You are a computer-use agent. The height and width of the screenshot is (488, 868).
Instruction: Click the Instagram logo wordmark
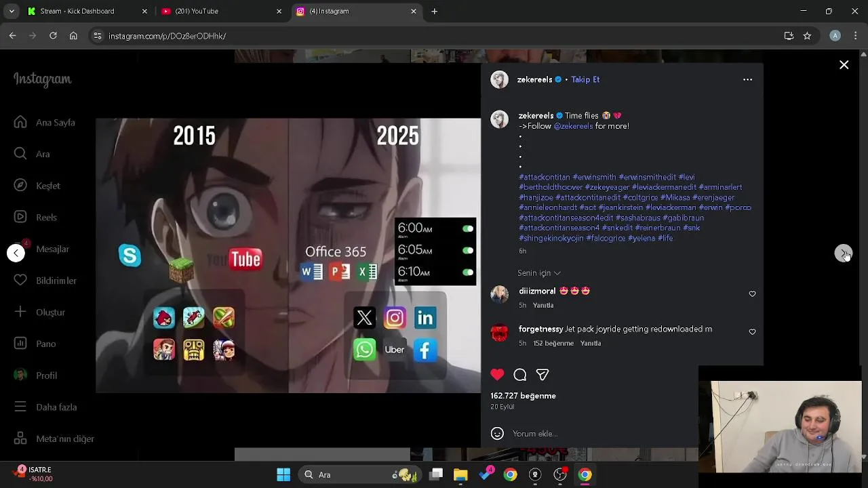tap(42, 79)
